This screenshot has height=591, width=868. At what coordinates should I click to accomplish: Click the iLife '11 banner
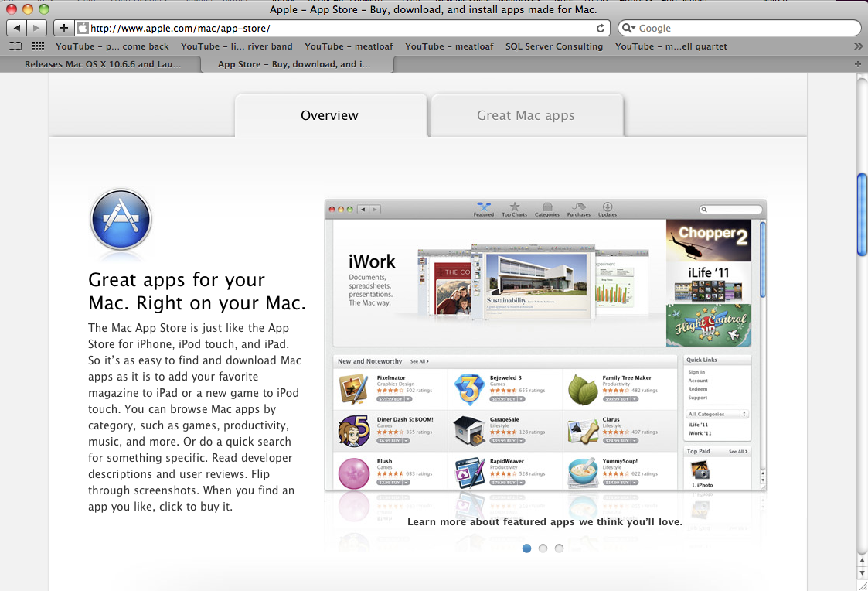coord(709,282)
